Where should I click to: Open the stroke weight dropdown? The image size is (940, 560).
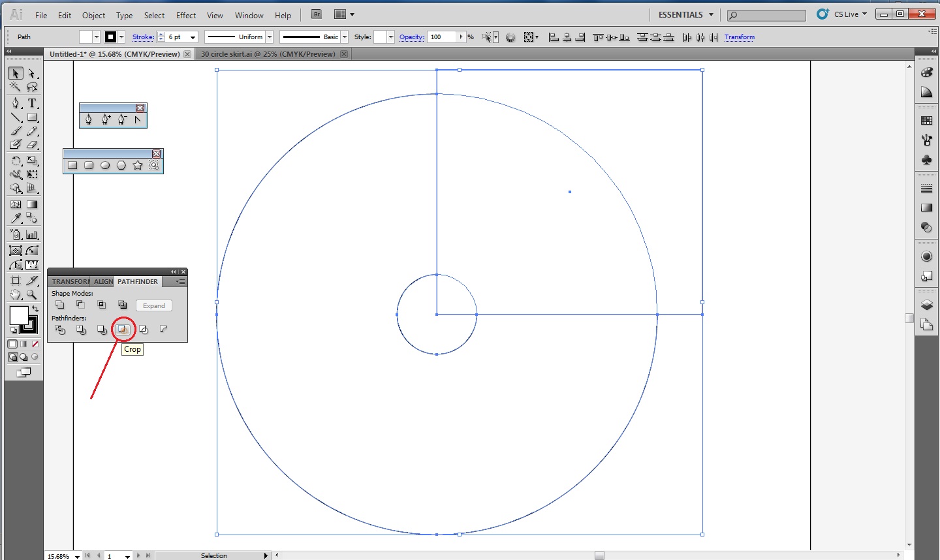tap(193, 37)
